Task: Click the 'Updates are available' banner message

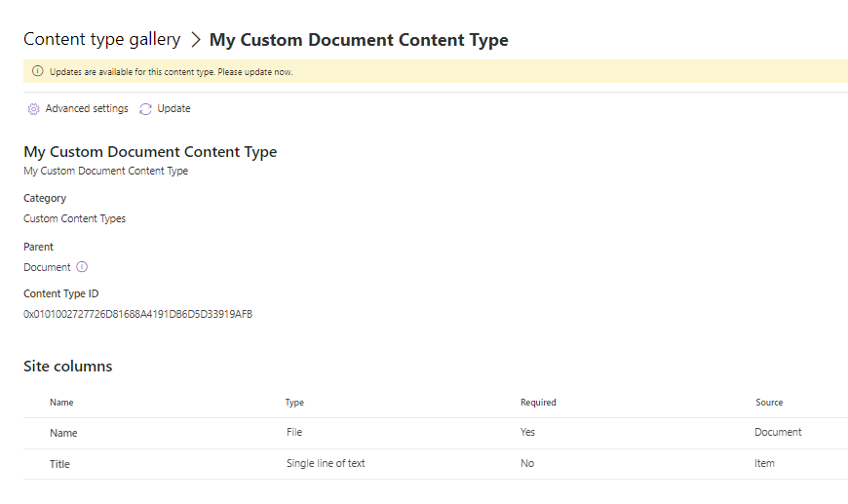Action: [171, 72]
